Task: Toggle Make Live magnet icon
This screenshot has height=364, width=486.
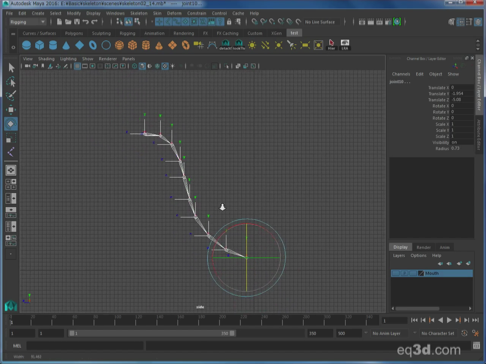Action: click(298, 22)
